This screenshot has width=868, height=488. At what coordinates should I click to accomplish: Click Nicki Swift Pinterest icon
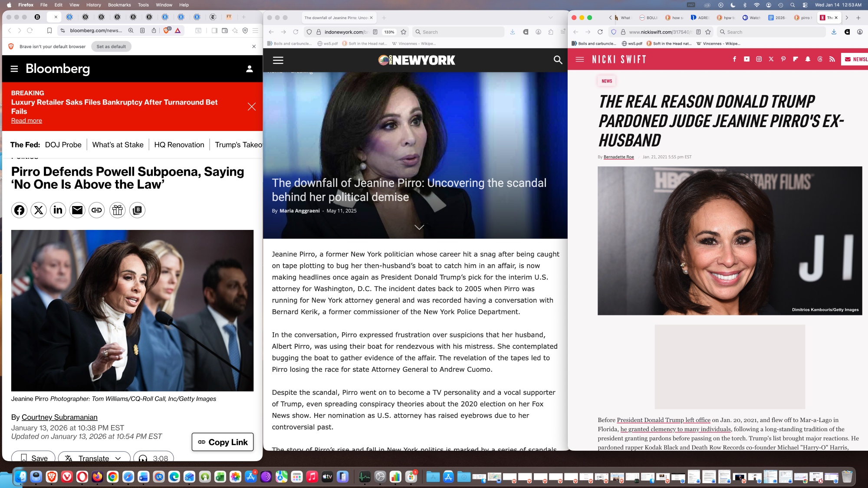pos(783,59)
